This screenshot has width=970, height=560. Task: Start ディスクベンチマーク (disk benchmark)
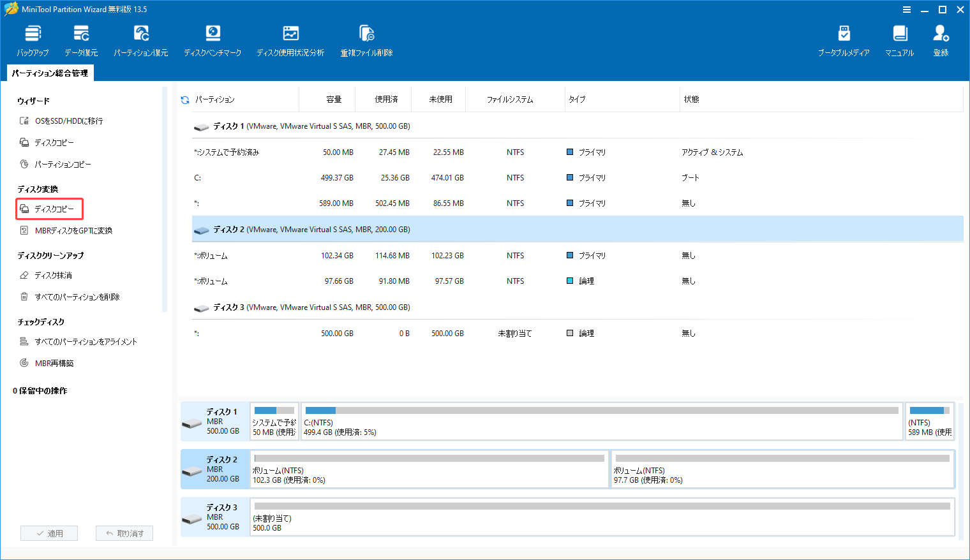[x=213, y=40]
